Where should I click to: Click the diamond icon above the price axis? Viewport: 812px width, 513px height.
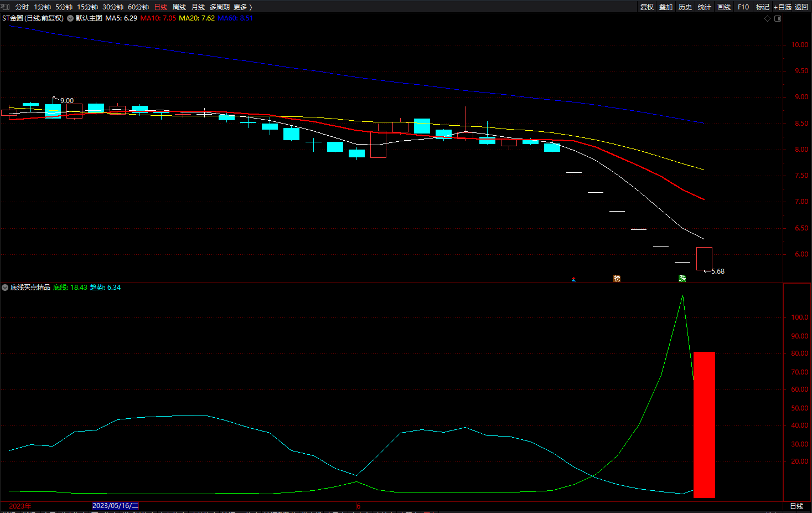[767, 19]
